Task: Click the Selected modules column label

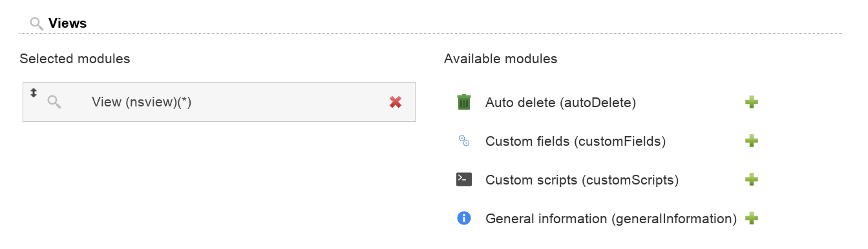Action: 74,59
